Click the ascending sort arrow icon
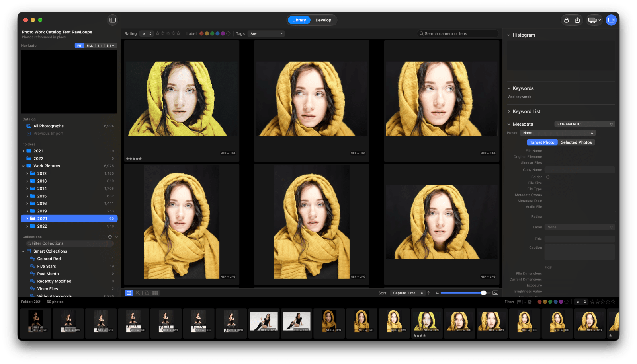Screen dimensions: 637x364 coord(428,293)
